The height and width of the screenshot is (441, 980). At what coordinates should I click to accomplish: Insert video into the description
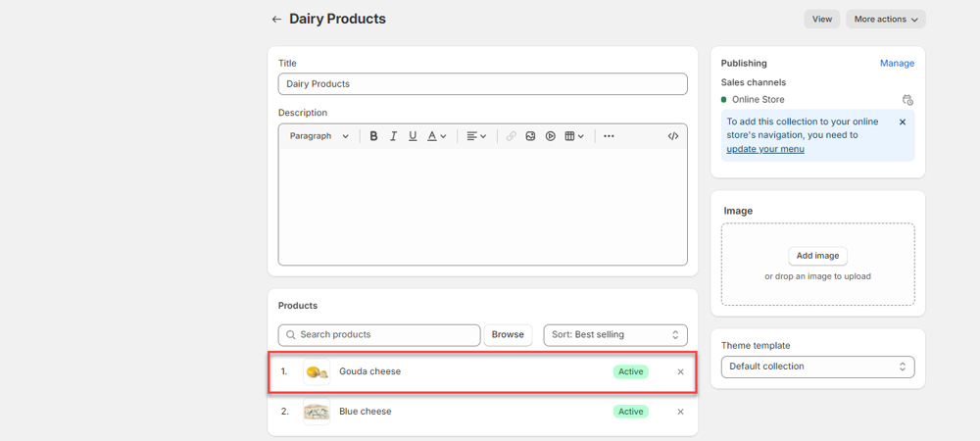coord(551,136)
